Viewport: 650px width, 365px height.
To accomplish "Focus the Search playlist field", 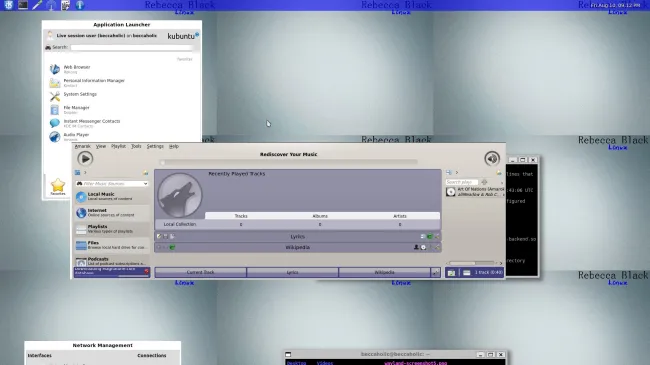I will click(461, 182).
